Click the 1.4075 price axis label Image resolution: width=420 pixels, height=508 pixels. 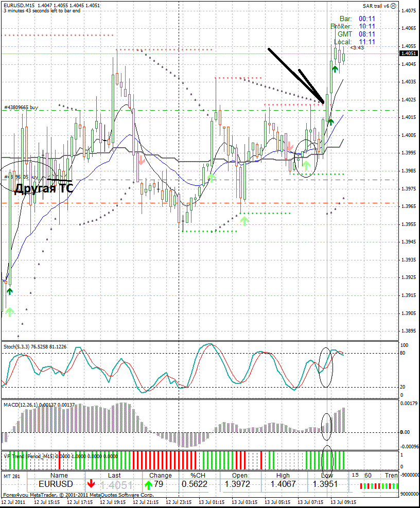408,11
